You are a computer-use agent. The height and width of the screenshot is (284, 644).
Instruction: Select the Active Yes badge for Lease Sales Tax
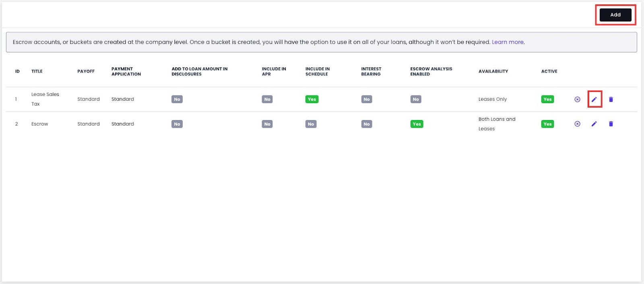pyautogui.click(x=547, y=99)
